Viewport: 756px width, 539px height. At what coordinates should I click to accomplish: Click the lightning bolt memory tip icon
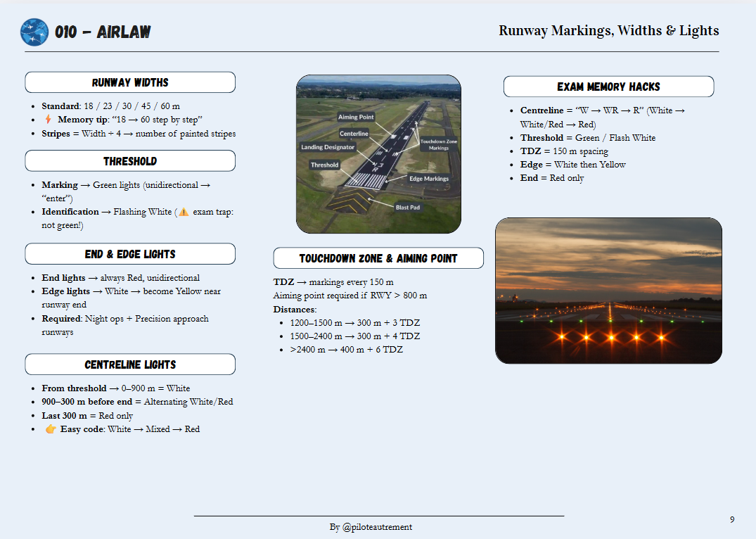pos(48,120)
